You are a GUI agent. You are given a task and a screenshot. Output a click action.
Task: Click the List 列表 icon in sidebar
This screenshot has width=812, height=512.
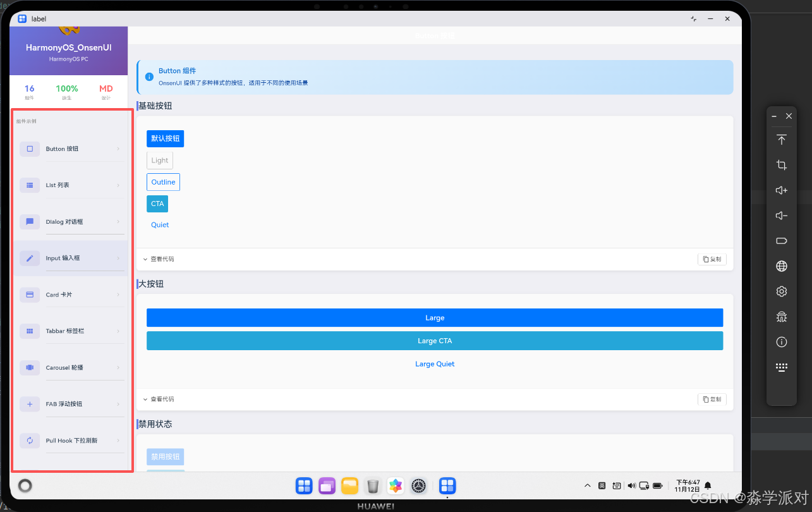click(x=30, y=185)
